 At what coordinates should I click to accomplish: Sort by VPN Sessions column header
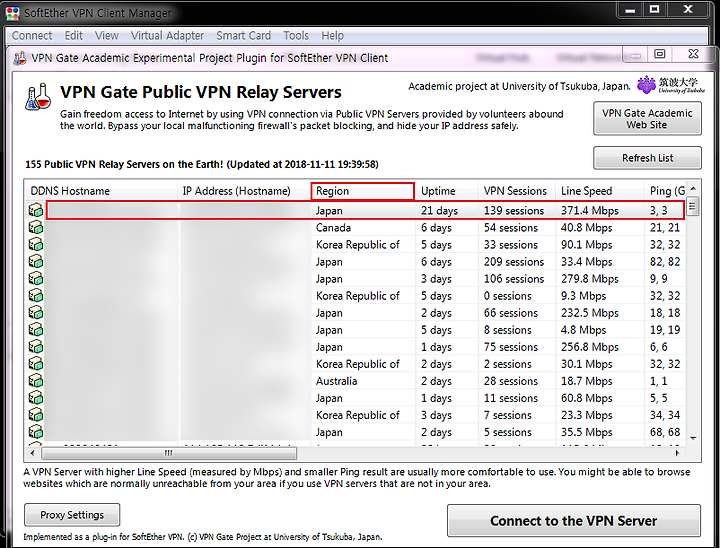tap(517, 191)
